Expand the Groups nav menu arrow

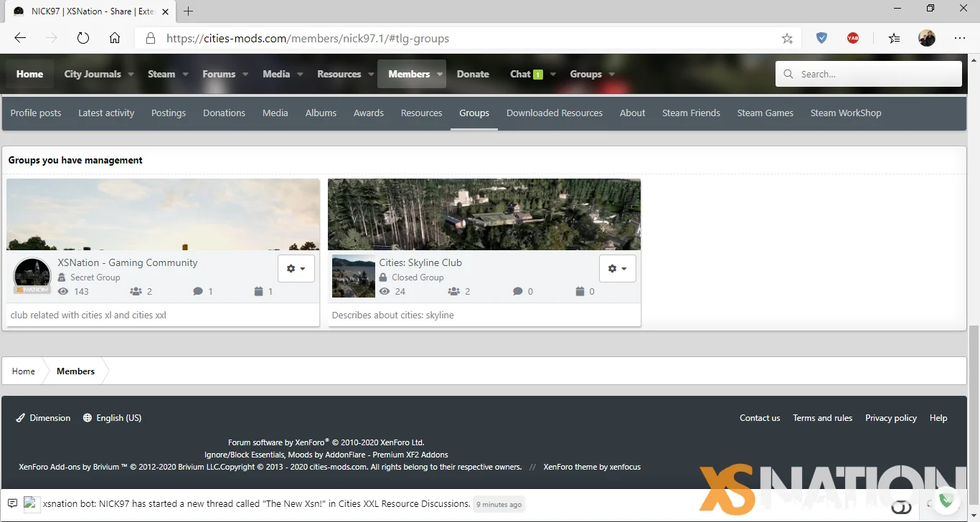[x=611, y=74]
